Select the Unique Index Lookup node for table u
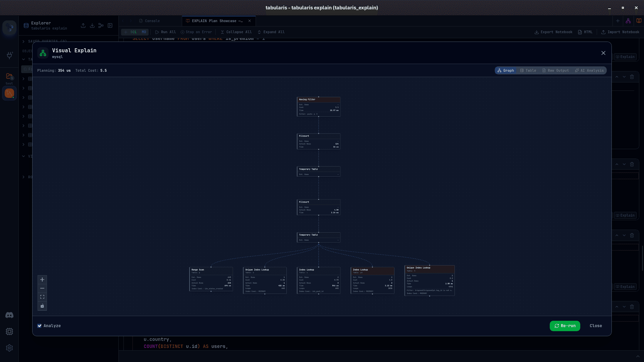644x362 pixels. click(265, 280)
